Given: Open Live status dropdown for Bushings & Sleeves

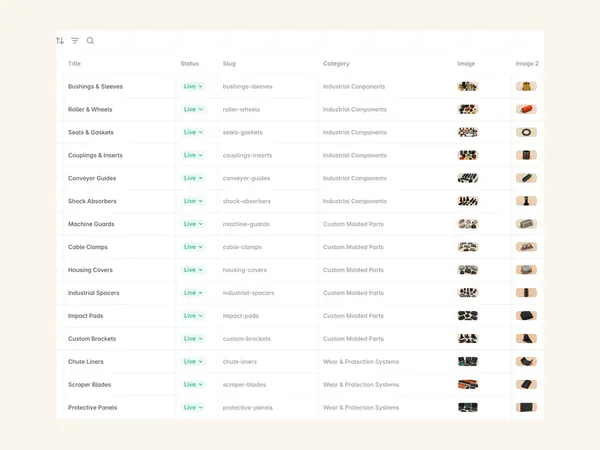Looking at the screenshot, I should tap(193, 86).
